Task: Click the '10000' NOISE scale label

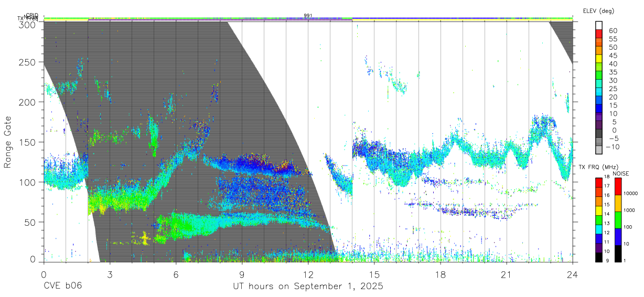Action: [x=630, y=194]
